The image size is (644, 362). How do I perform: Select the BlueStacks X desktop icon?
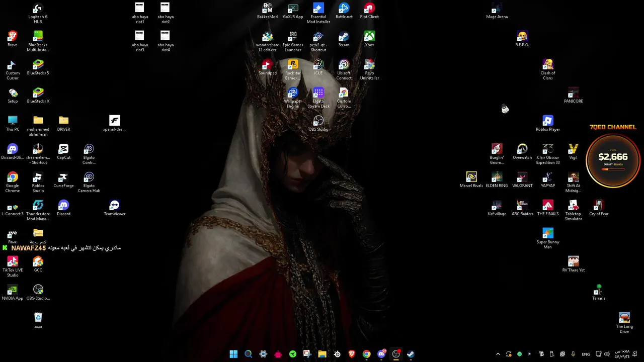click(38, 96)
